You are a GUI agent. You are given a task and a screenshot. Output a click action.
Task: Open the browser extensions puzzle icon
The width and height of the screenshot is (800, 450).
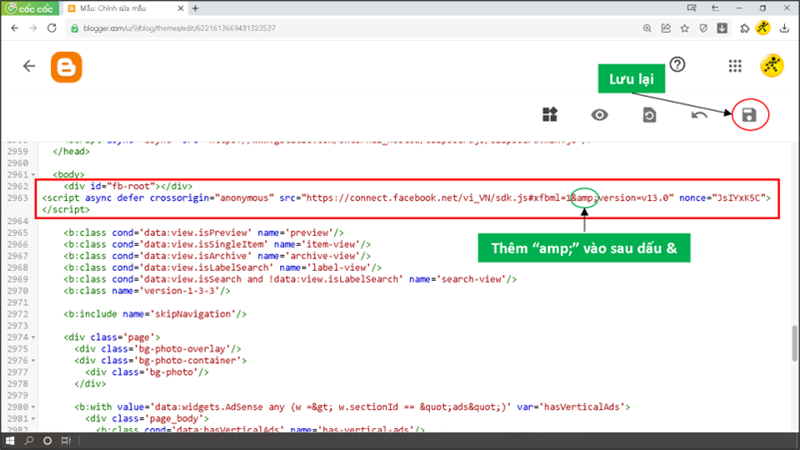(x=744, y=29)
